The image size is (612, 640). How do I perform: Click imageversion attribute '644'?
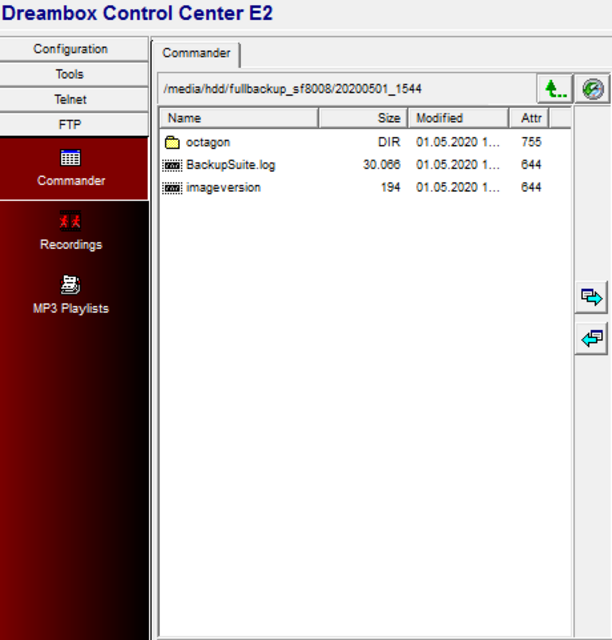point(531,187)
